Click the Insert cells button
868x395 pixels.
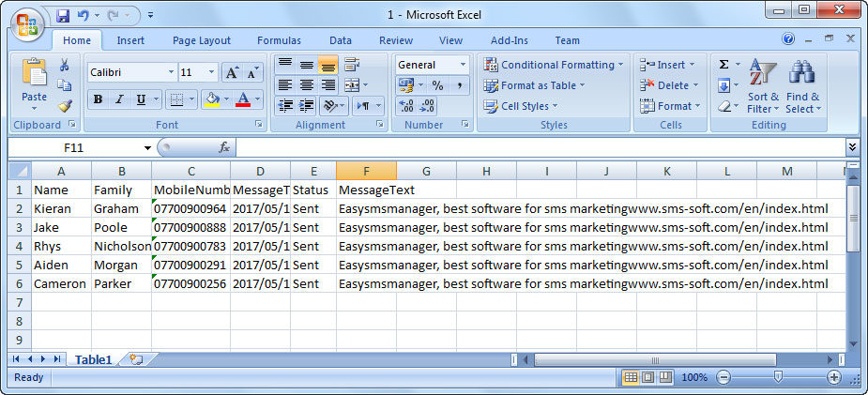667,65
